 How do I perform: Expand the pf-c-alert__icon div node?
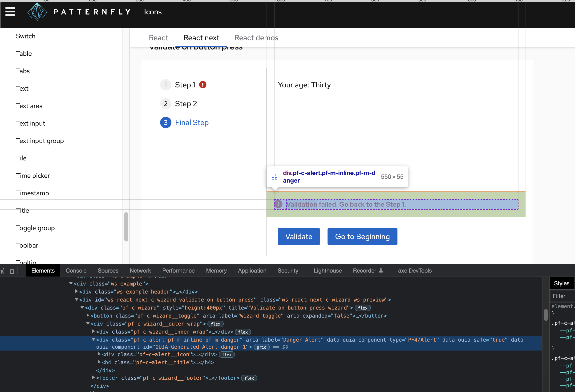tap(99, 354)
